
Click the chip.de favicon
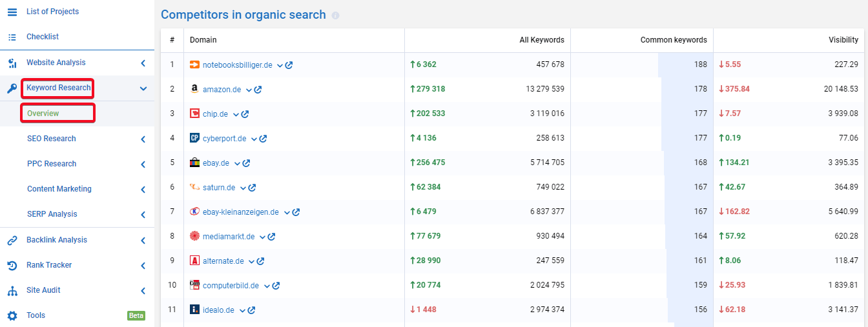194,114
